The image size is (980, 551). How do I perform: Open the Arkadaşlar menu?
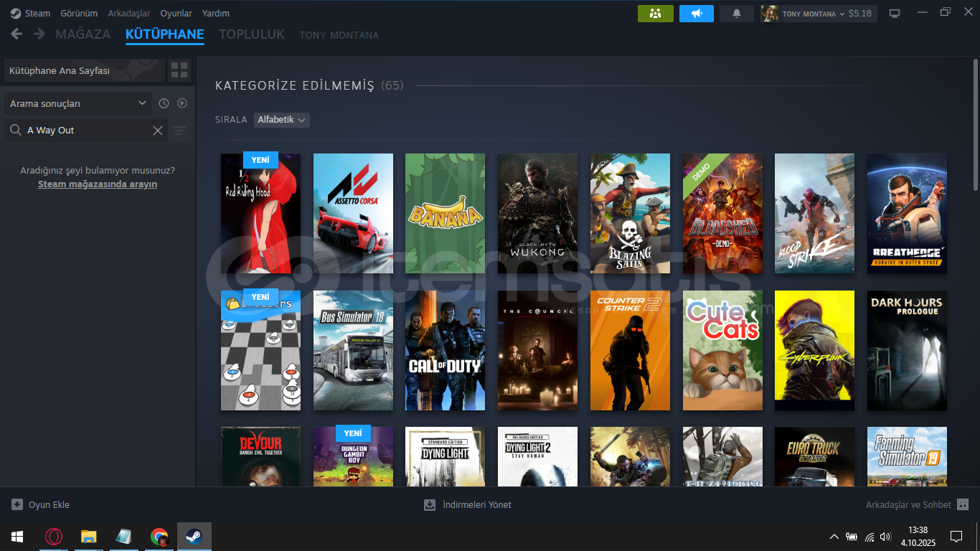coord(129,14)
